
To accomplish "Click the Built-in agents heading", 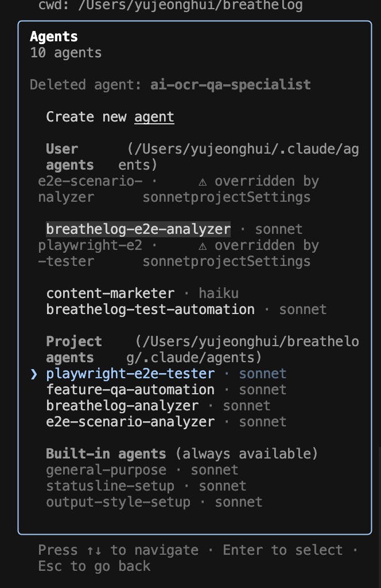I will (x=106, y=454).
